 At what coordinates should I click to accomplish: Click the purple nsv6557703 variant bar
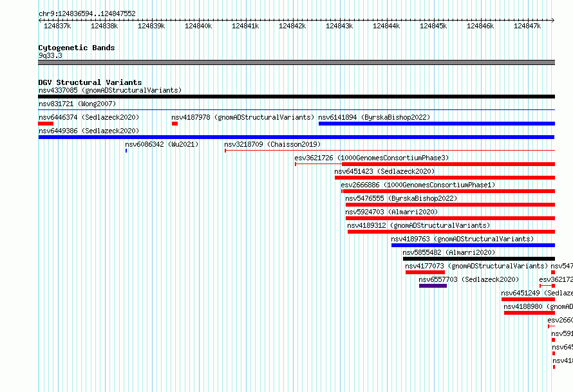[x=433, y=286]
